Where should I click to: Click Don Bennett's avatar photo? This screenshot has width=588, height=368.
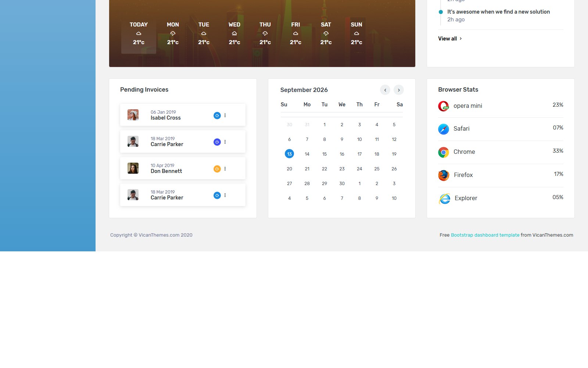click(133, 168)
